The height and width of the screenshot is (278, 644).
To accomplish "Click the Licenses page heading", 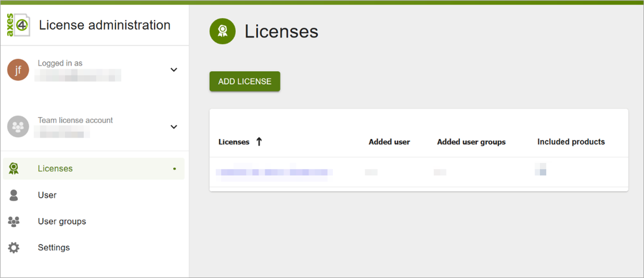I will [281, 31].
